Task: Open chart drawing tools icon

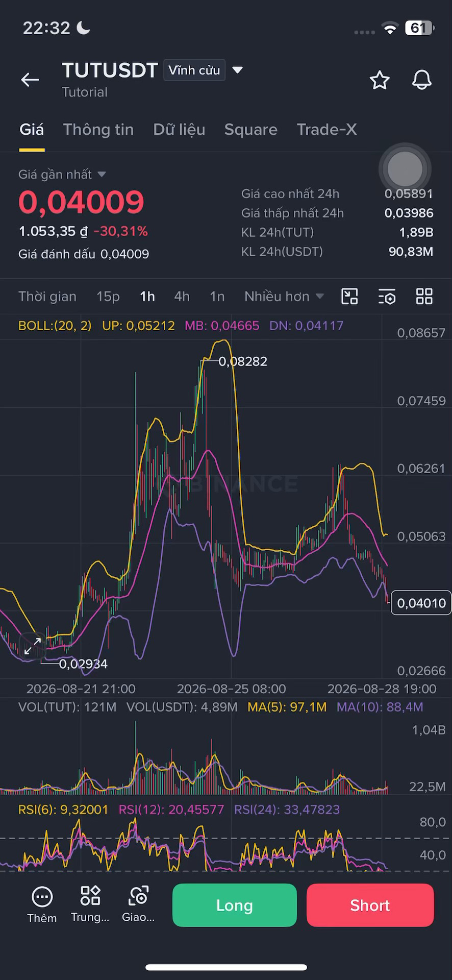Action: pyautogui.click(x=349, y=297)
